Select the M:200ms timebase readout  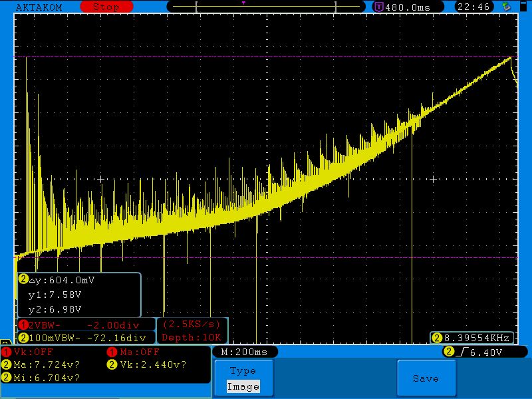(244, 352)
